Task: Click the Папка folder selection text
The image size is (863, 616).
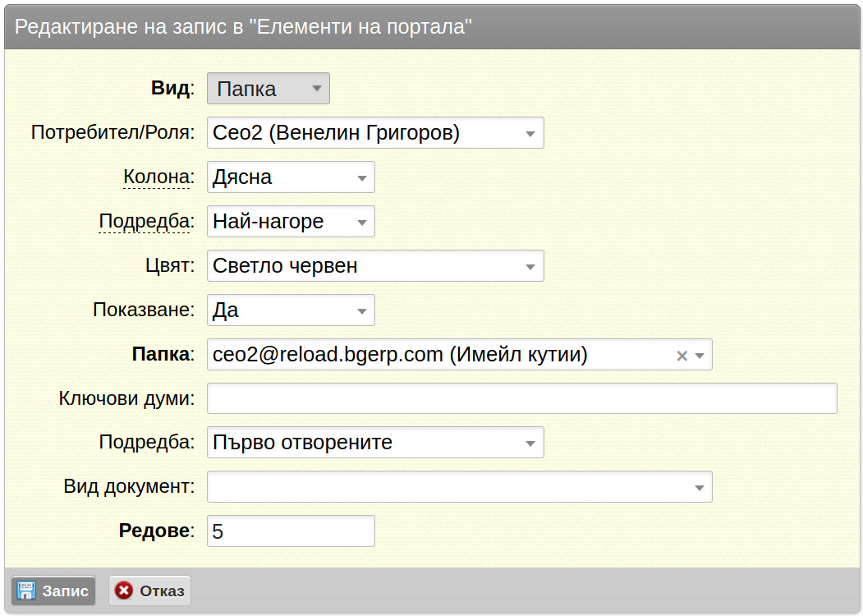Action: pos(400,355)
